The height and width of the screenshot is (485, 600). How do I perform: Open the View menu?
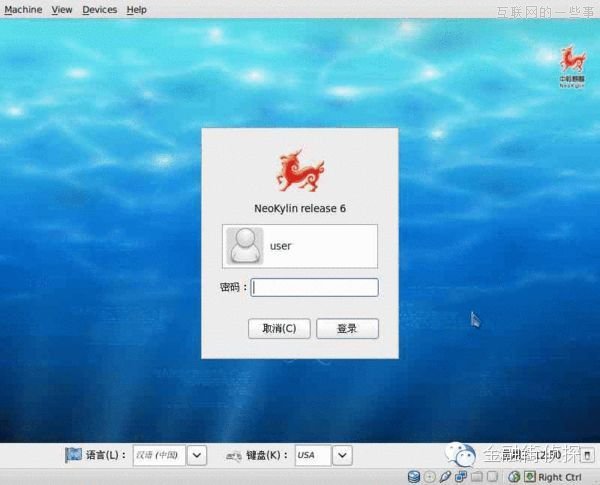point(62,9)
